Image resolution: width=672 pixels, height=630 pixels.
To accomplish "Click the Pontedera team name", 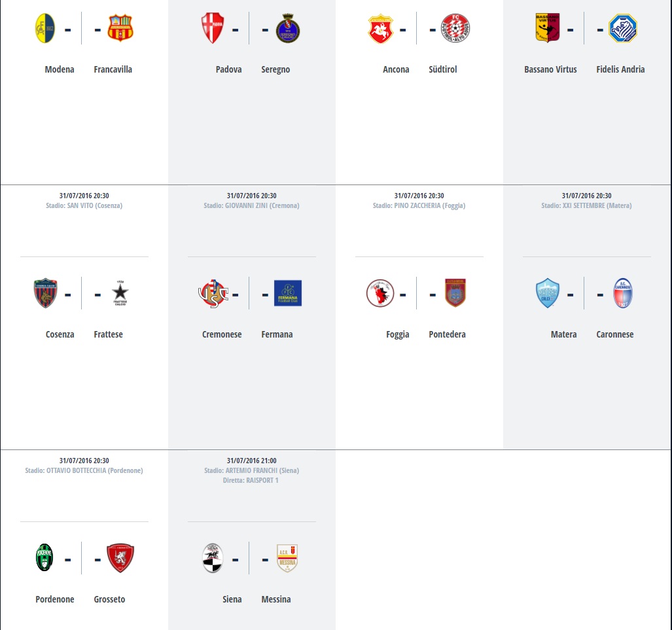I will pos(447,334).
